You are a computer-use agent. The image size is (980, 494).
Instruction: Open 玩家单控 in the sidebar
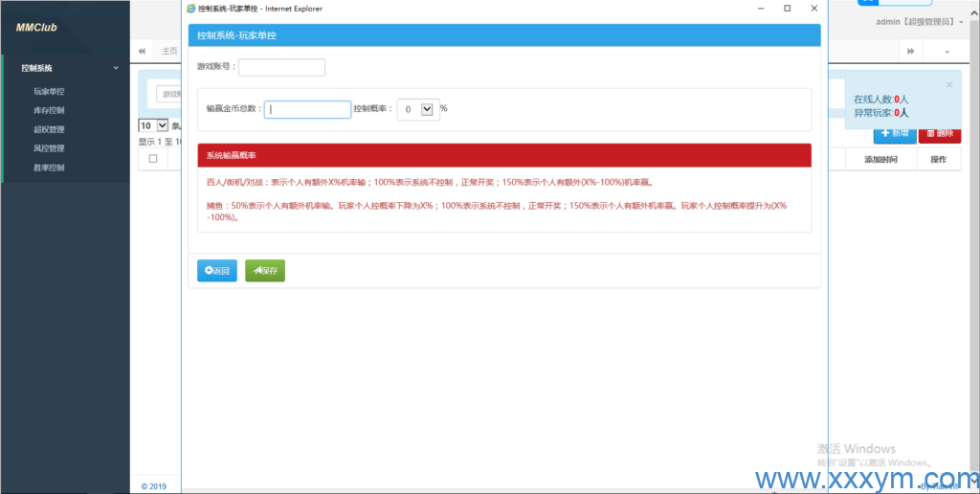49,92
